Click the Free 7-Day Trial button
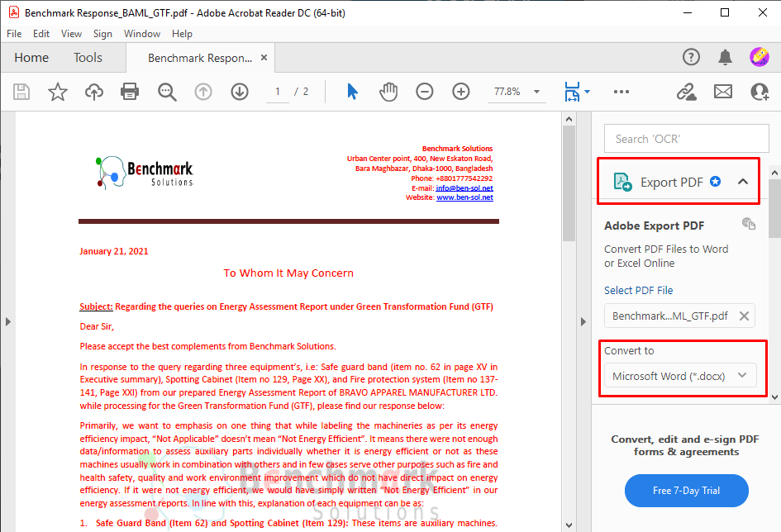781x532 pixels. click(x=686, y=491)
